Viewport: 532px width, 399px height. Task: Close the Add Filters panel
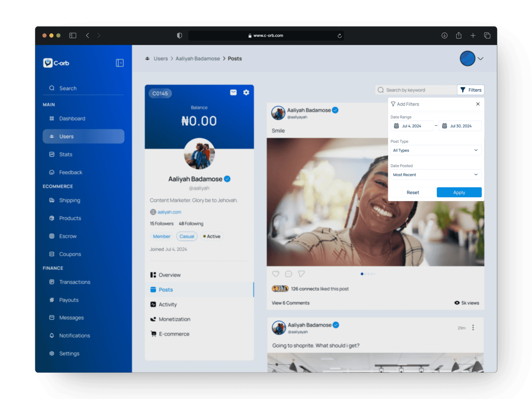point(478,104)
